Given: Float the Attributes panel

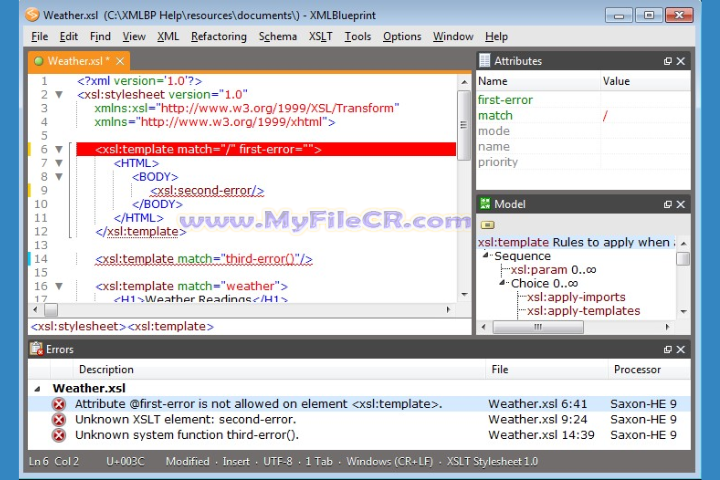Looking at the screenshot, I should [668, 61].
